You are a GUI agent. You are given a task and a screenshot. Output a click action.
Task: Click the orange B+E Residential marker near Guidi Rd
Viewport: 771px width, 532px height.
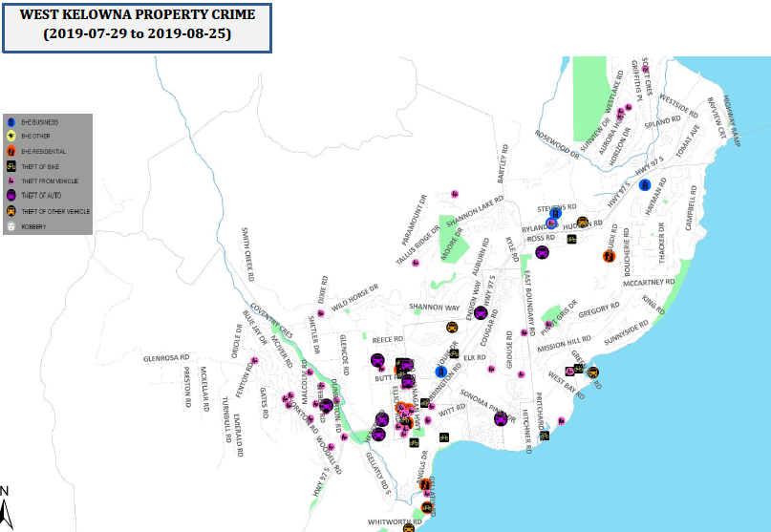[x=608, y=256]
